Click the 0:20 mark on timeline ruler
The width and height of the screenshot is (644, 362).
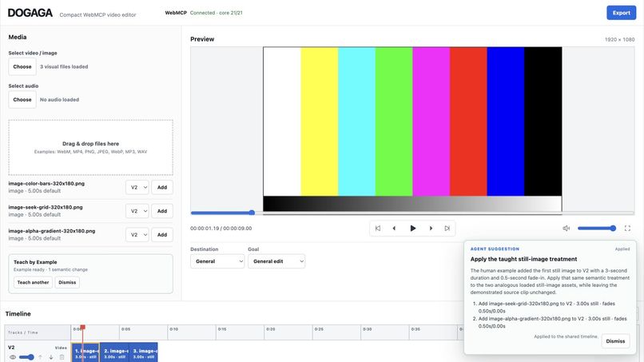270,329
